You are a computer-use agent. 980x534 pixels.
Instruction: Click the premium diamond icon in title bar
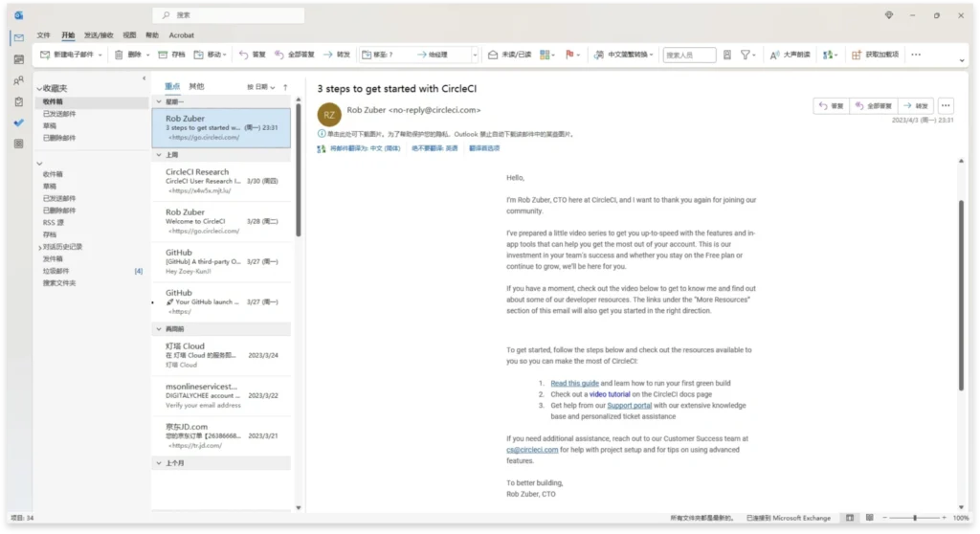(889, 15)
